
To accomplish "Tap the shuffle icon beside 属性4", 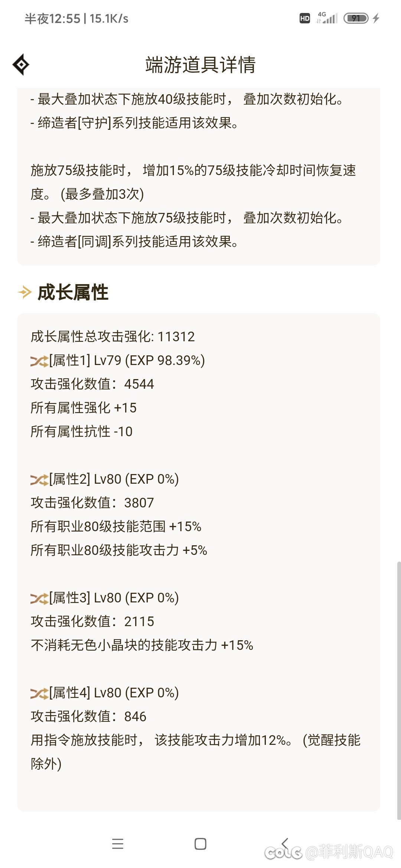I will [x=39, y=693].
